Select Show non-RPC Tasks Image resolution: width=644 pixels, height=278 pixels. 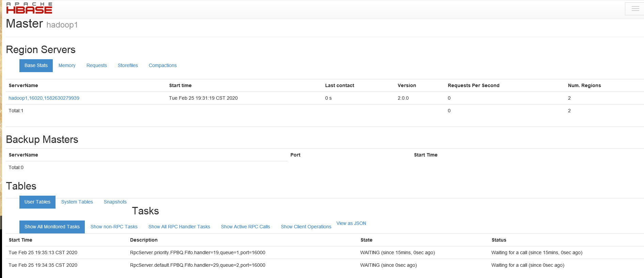[x=114, y=227]
